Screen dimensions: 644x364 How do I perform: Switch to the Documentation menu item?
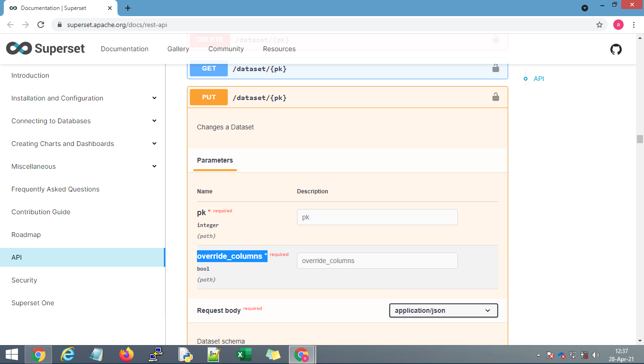125,49
